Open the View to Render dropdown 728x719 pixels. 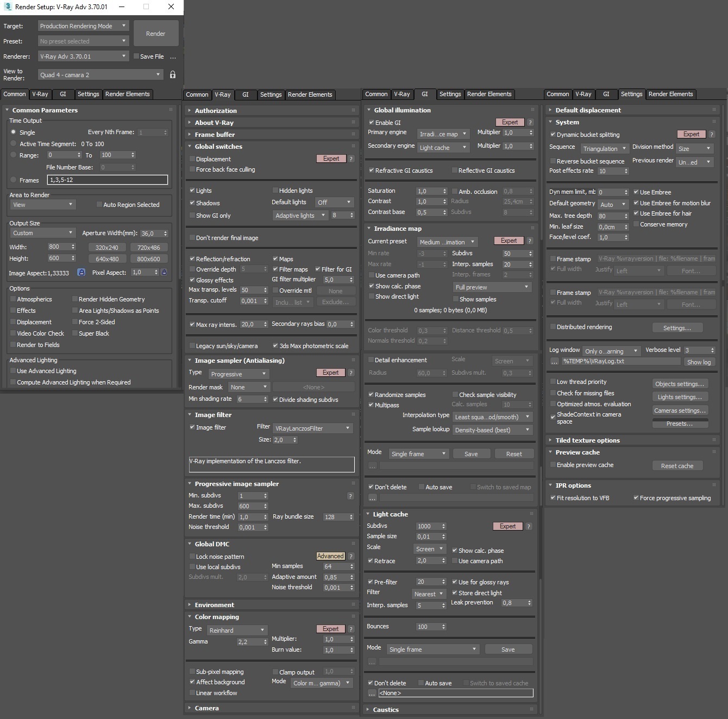coord(101,74)
